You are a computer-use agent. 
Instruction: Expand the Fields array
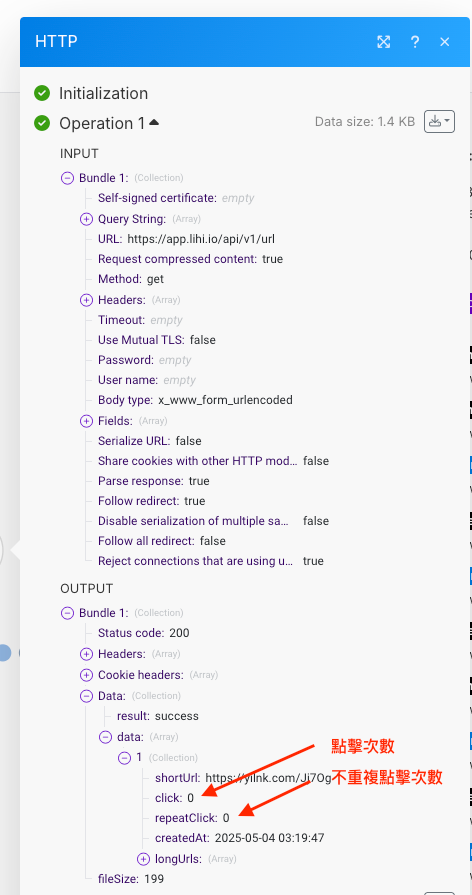coord(86,421)
